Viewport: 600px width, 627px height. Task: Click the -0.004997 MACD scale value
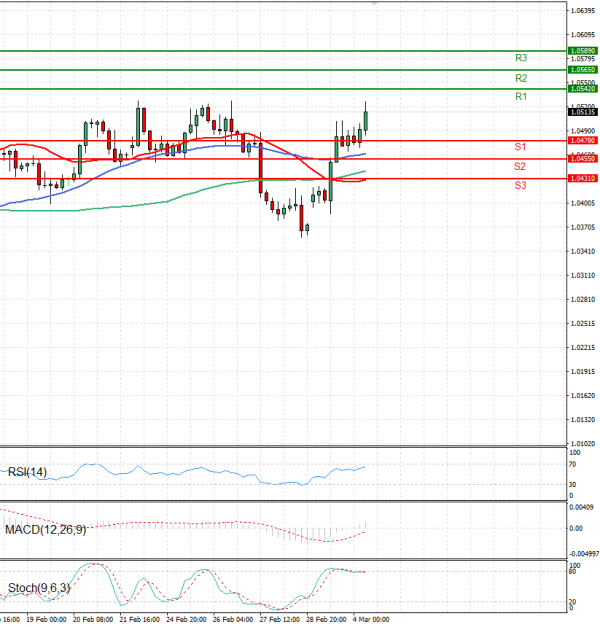point(584,554)
